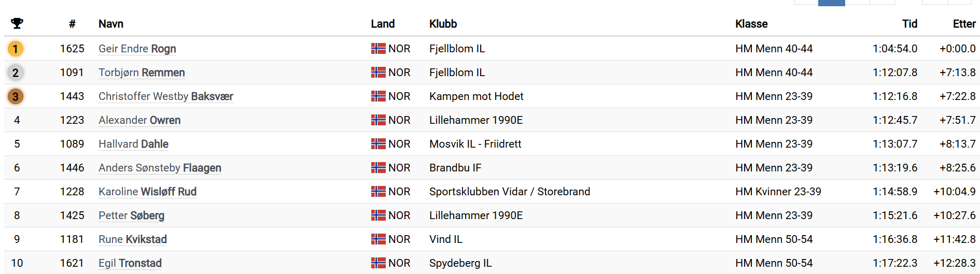Open Christoffer Westby Baksvær's link
This screenshot has height=274, width=980.
166,96
